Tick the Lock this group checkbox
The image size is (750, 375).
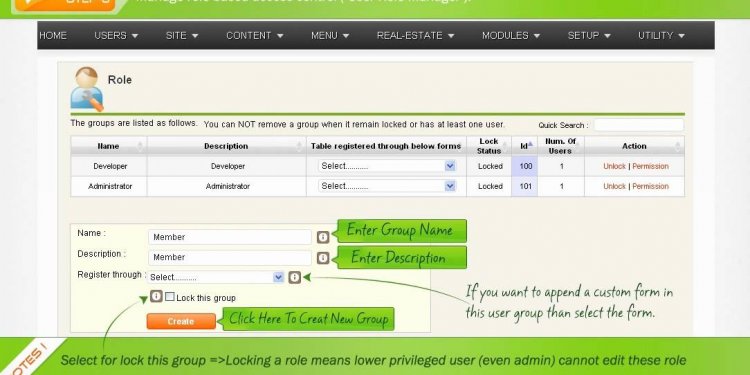pyautogui.click(x=169, y=297)
